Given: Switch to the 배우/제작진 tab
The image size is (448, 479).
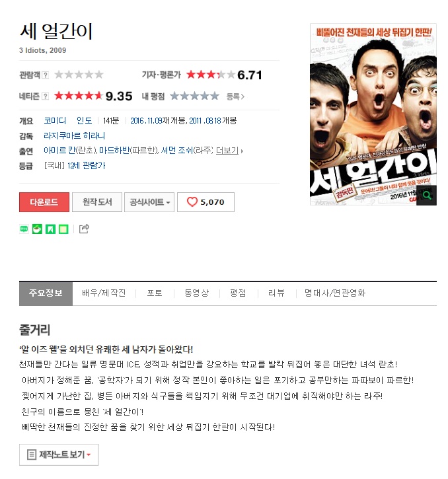Looking at the screenshot, I should pos(104,293).
